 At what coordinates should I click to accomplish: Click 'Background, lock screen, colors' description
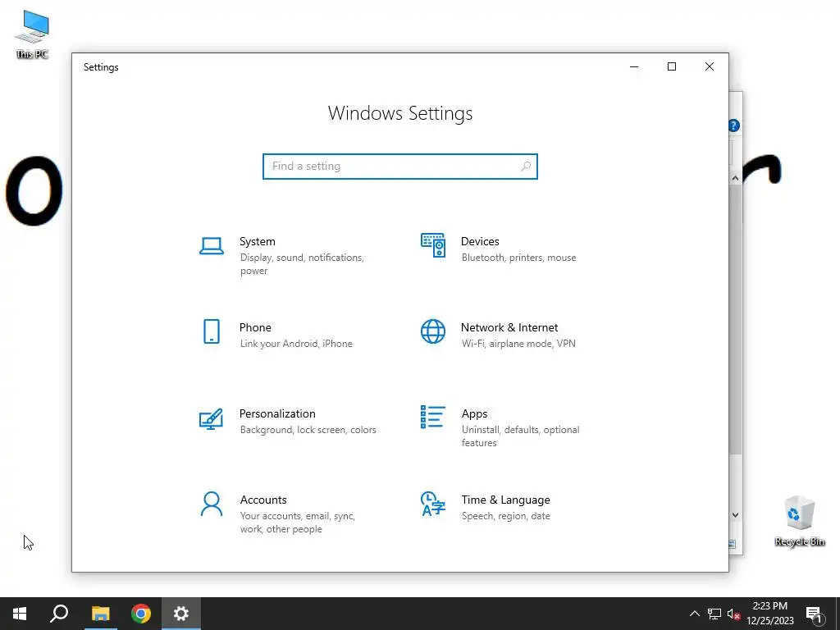click(308, 430)
